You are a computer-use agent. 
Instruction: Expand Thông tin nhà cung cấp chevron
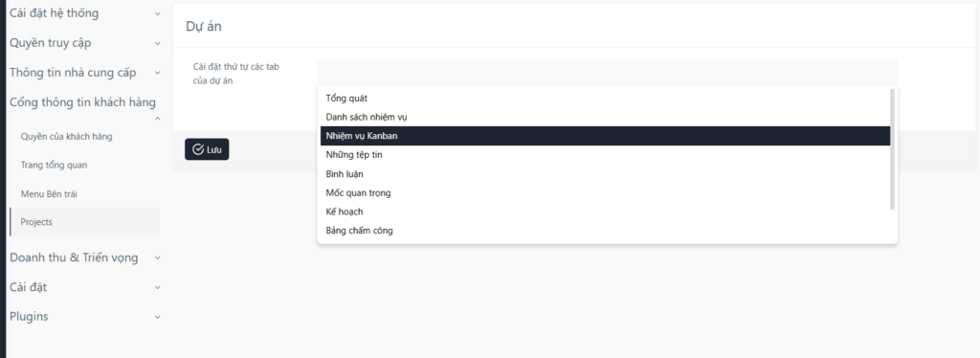(x=158, y=73)
